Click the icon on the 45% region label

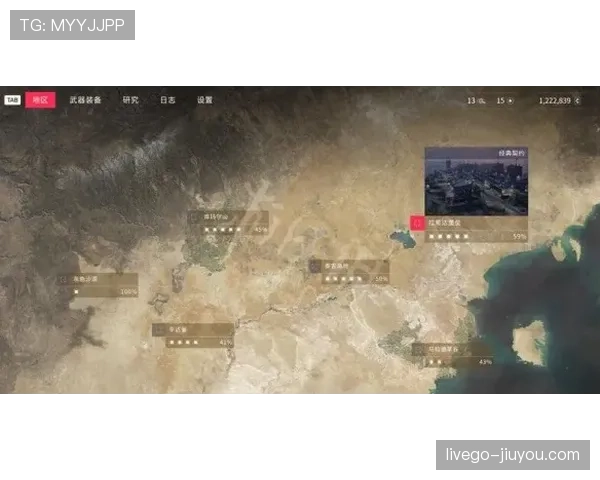tap(194, 217)
